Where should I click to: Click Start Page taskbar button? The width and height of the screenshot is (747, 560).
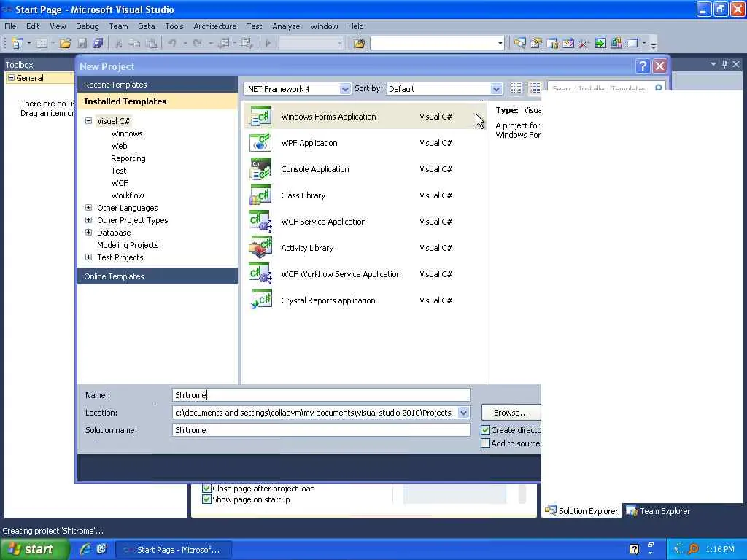174,550
